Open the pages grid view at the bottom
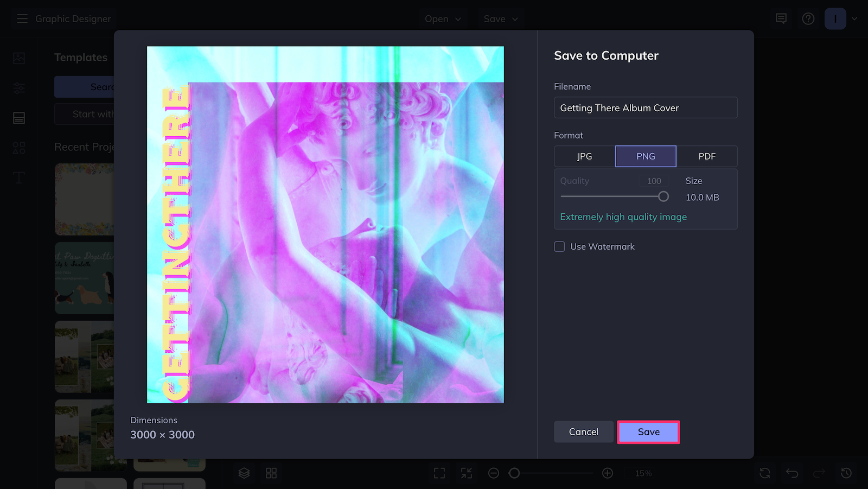Viewport: 868px width, 489px height. [271, 473]
